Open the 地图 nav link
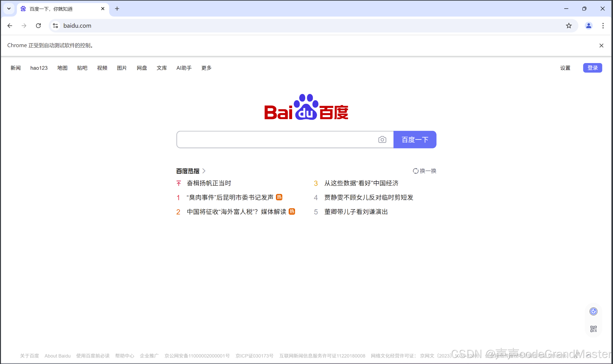Viewport: 613px width, 364px height. (x=62, y=68)
